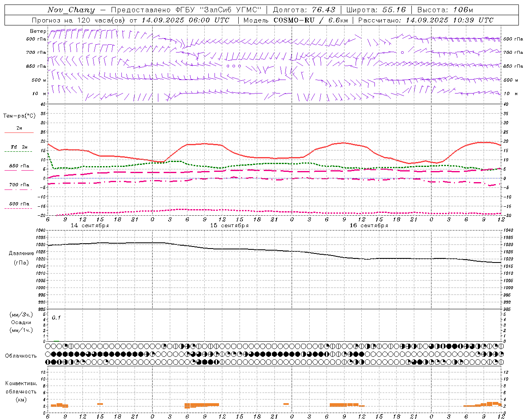Click the 'Давление' pressure label
The width and height of the screenshot is (525, 420).
click(x=21, y=253)
